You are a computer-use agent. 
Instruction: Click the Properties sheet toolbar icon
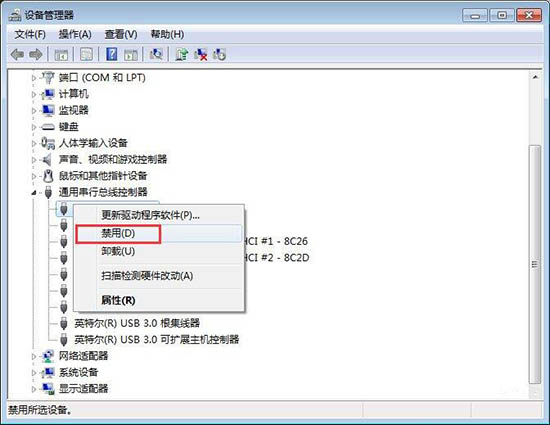click(86, 54)
